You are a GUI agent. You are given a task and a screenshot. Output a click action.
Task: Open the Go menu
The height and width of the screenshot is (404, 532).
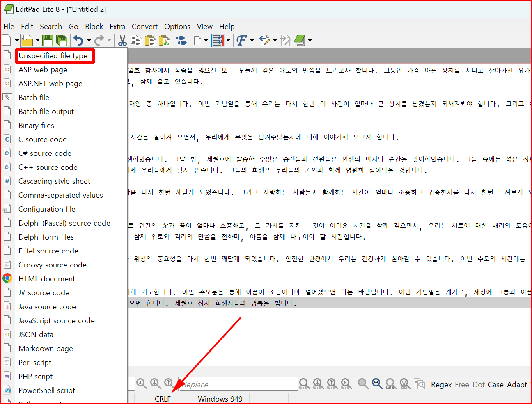click(73, 27)
